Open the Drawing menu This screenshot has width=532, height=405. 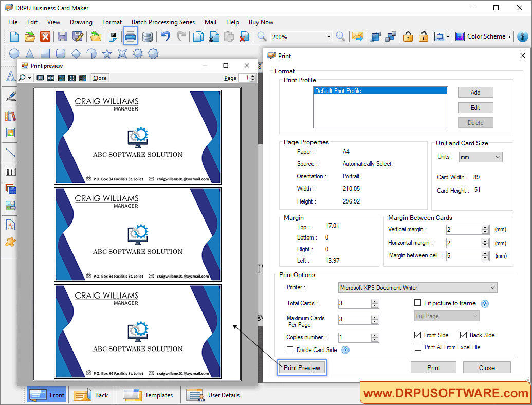(81, 22)
